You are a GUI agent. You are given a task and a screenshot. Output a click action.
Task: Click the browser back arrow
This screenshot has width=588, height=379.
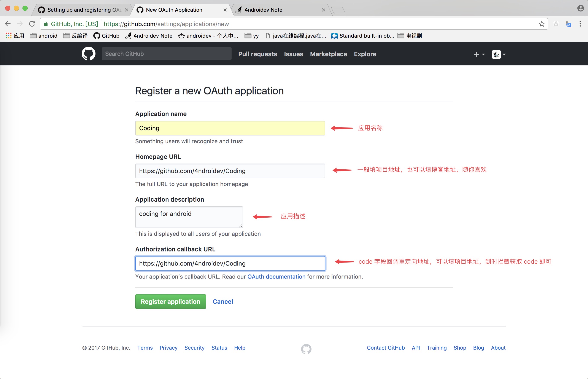[8, 24]
